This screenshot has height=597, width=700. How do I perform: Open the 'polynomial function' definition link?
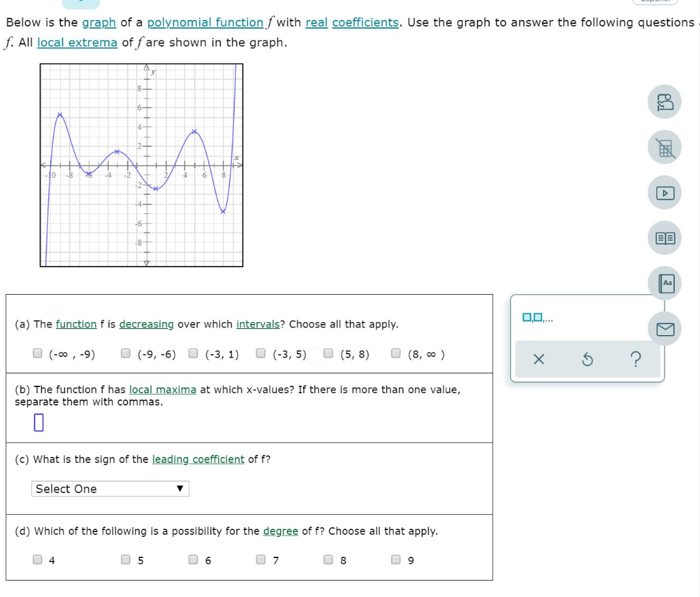(206, 22)
